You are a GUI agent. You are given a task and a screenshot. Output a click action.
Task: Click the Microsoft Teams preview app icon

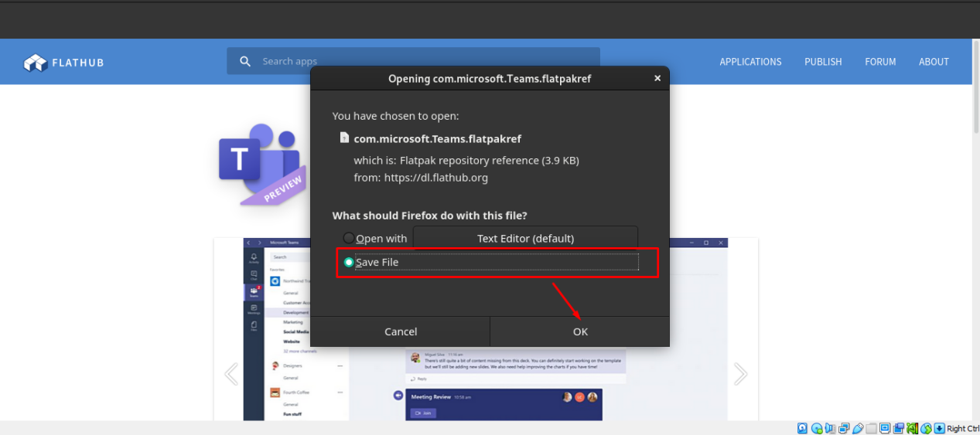[262, 164]
